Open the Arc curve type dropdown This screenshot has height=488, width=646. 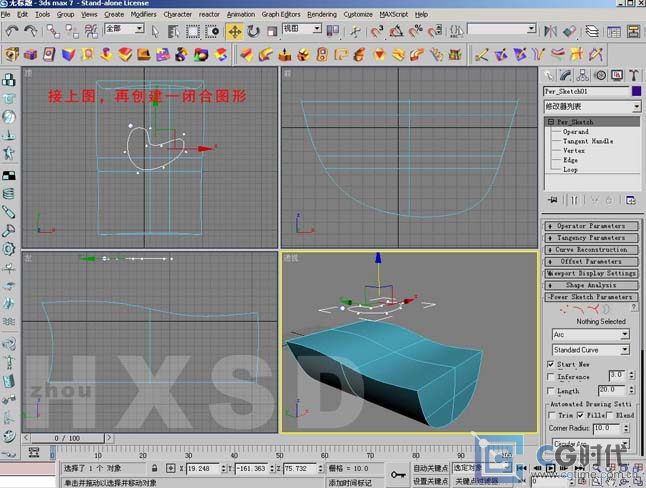coord(590,334)
